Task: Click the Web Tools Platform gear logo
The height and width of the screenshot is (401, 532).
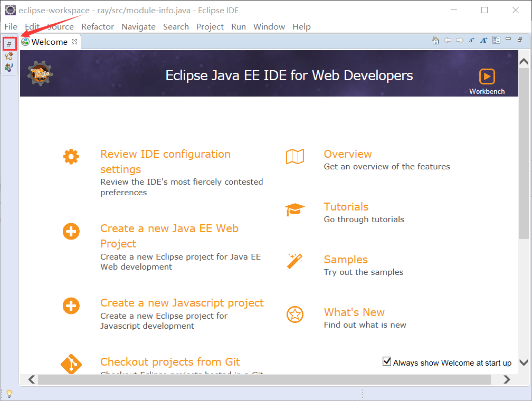Action: [40, 73]
